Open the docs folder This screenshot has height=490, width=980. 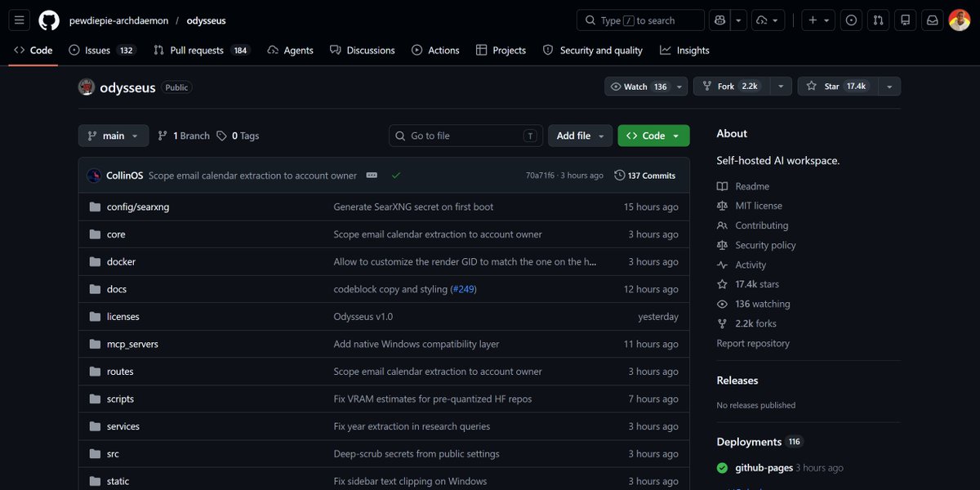(x=117, y=289)
